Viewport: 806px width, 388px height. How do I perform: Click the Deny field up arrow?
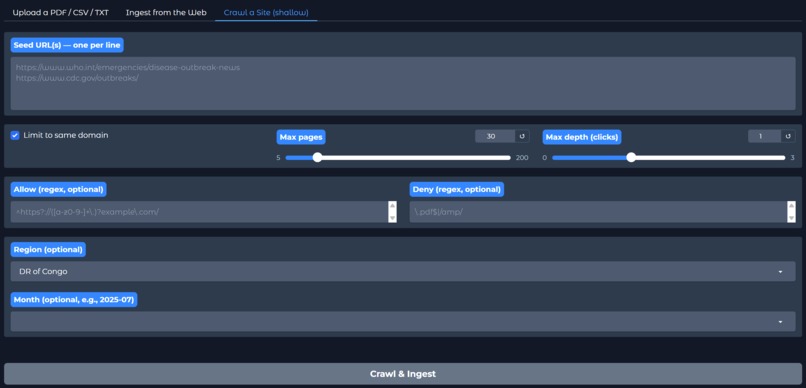[792, 206]
